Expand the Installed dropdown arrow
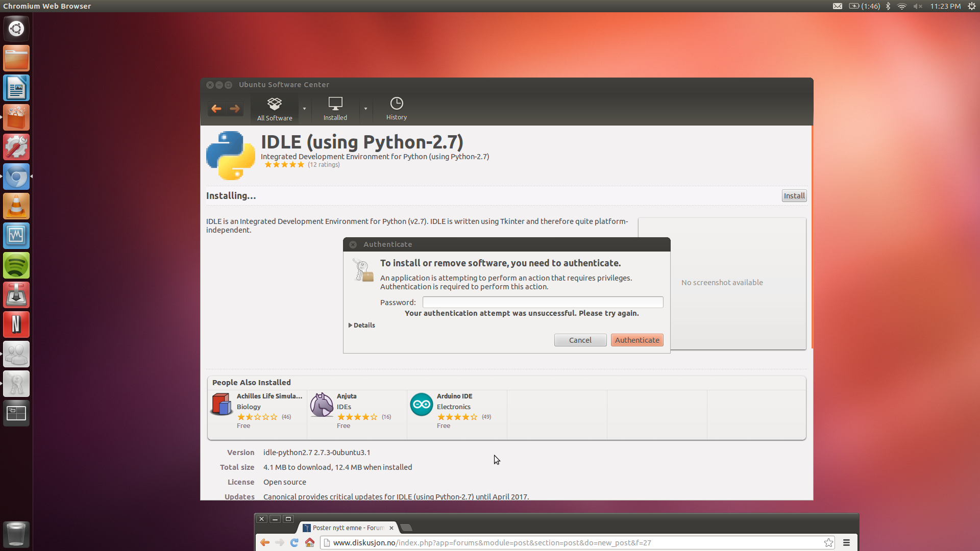 tap(365, 109)
